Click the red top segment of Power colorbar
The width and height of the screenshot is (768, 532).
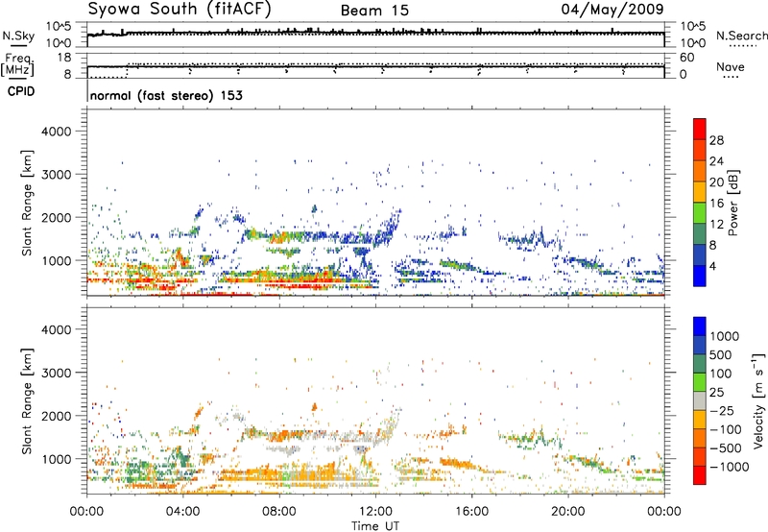click(x=700, y=129)
